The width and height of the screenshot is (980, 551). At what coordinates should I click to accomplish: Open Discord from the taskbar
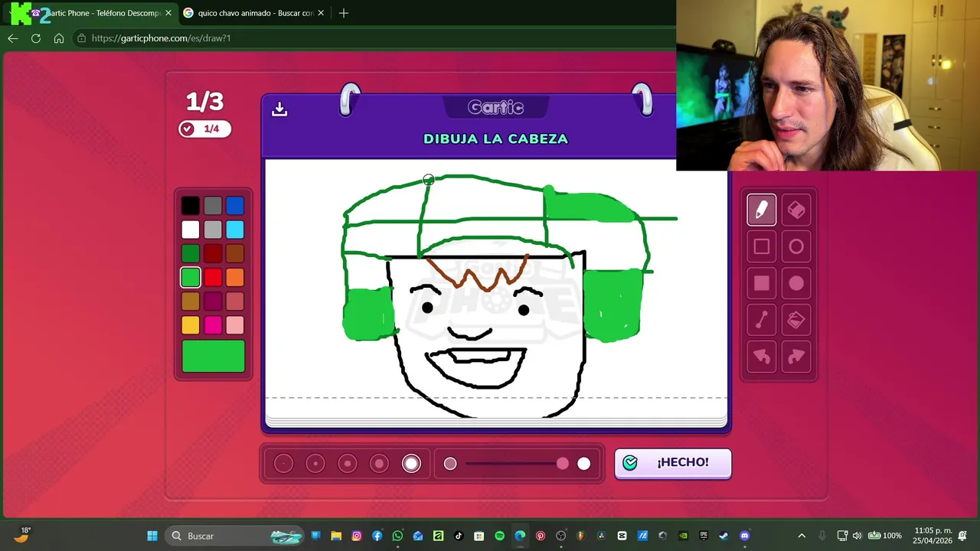[745, 536]
